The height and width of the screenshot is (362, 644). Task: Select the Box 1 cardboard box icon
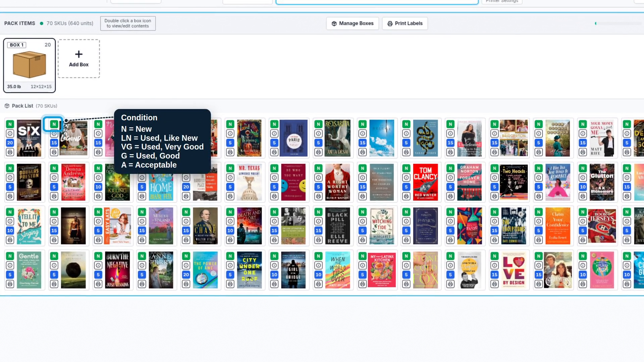click(29, 65)
